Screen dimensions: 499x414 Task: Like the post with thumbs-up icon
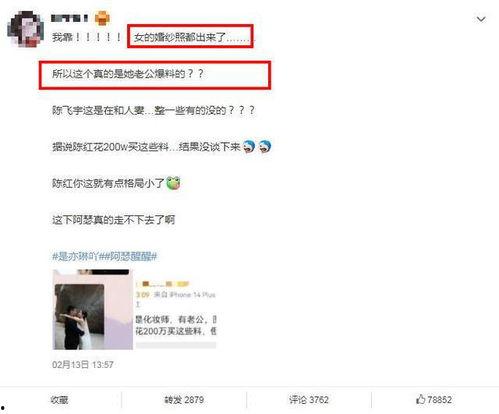tap(421, 399)
